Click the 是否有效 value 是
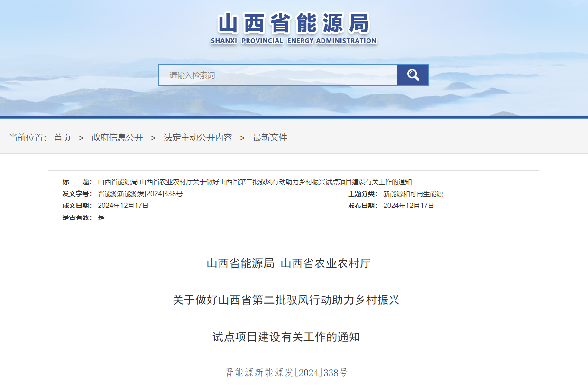 pos(101,217)
